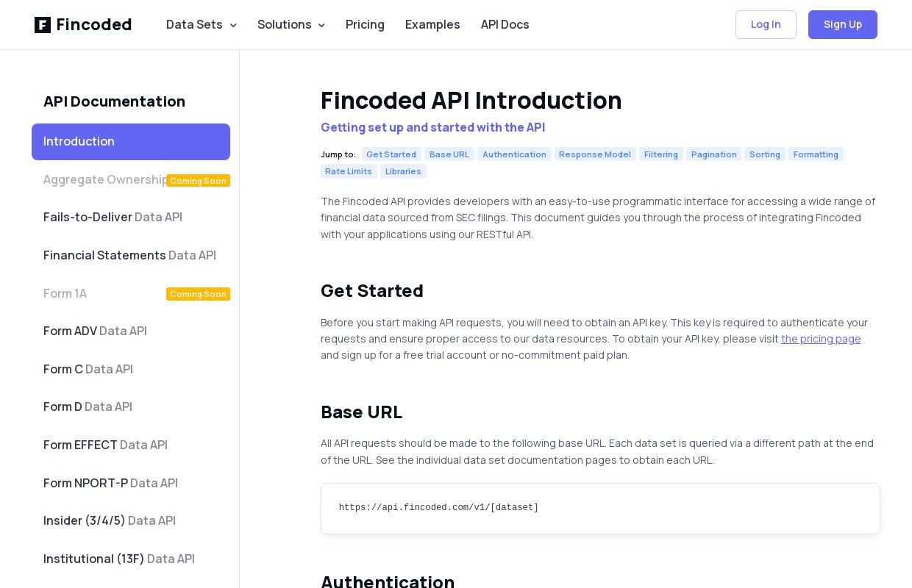Expand the Data Sets dropdown chevron

click(233, 25)
